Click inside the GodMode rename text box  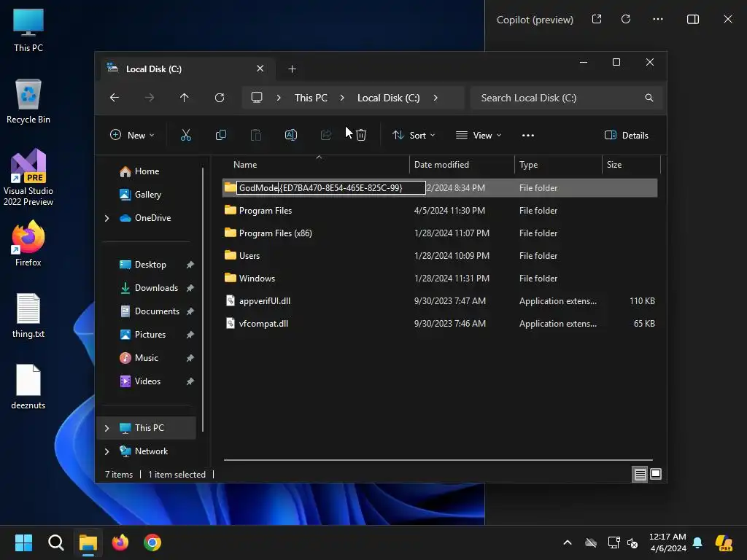tap(331, 188)
